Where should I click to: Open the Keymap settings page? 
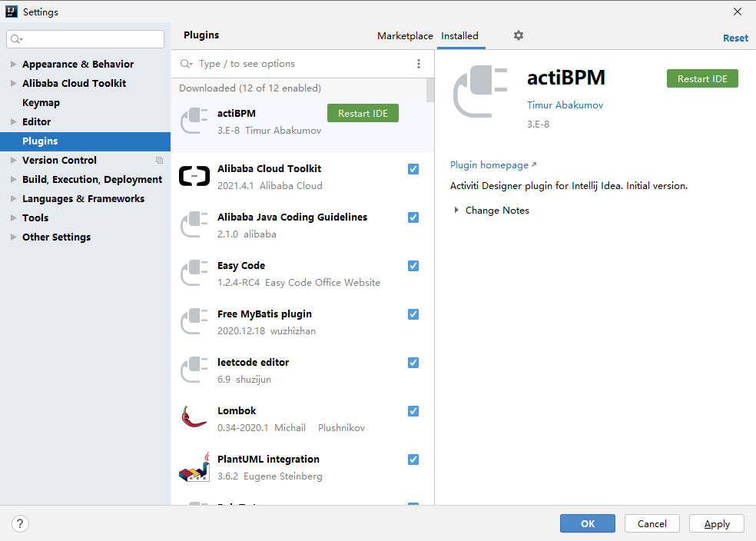(x=41, y=103)
